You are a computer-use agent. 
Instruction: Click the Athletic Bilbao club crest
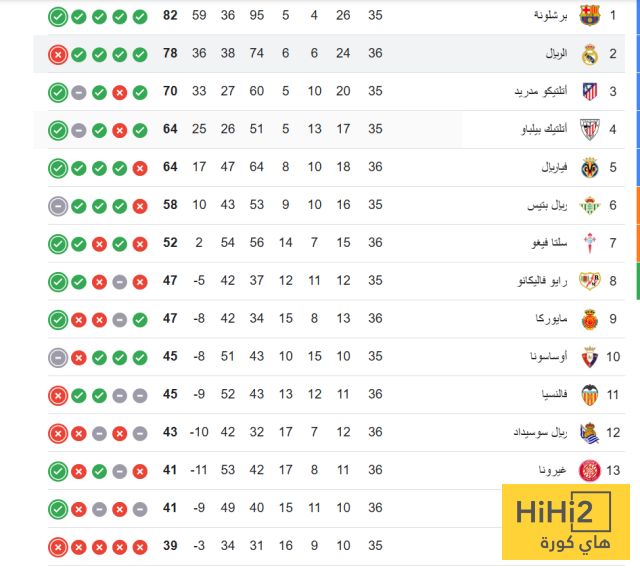(589, 129)
